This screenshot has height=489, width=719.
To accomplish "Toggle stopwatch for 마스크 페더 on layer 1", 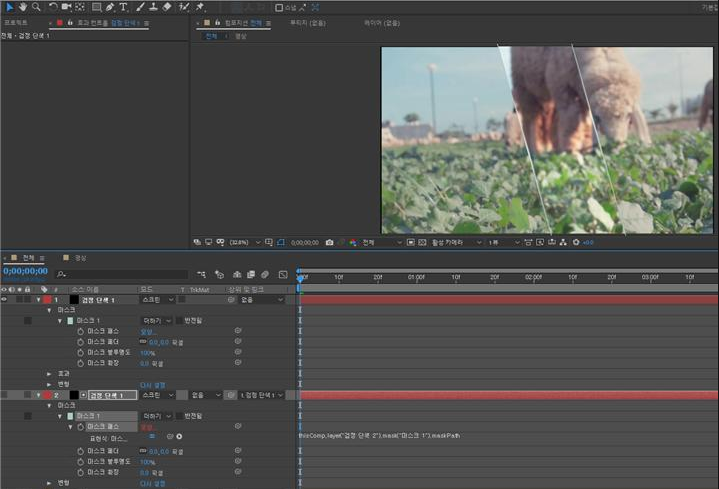I will click(x=81, y=342).
